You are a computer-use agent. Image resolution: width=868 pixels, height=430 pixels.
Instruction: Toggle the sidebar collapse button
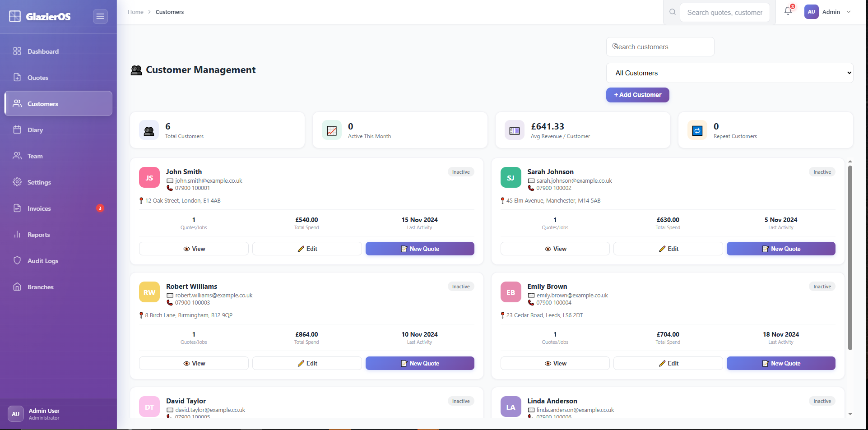[100, 16]
